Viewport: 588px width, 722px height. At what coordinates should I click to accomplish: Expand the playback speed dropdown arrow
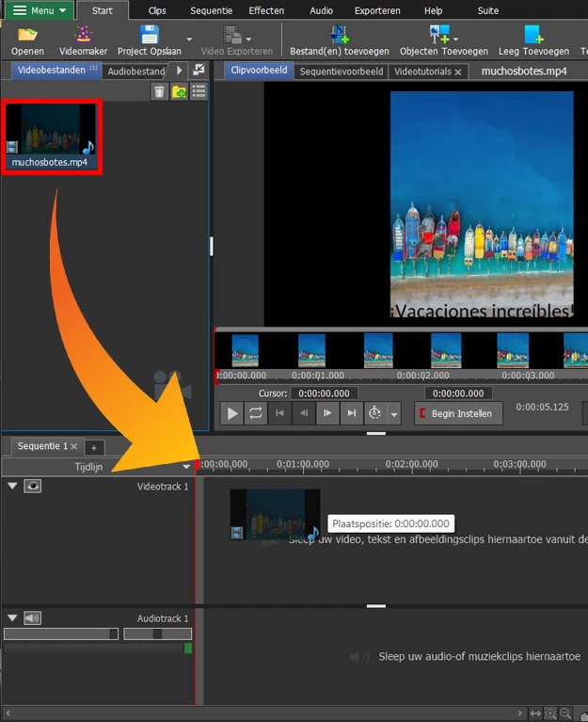tap(394, 414)
